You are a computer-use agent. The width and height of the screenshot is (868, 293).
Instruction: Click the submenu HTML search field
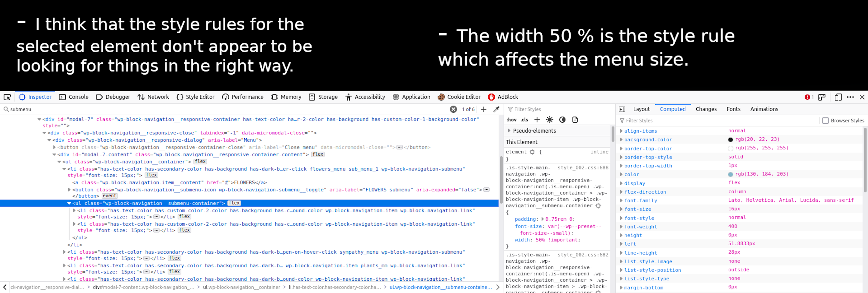pos(226,109)
